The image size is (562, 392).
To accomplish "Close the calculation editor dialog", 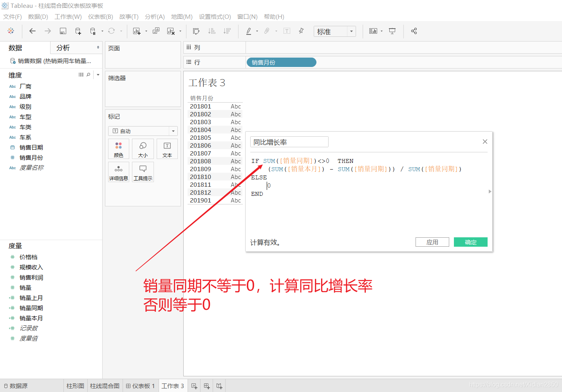I will [x=485, y=141].
